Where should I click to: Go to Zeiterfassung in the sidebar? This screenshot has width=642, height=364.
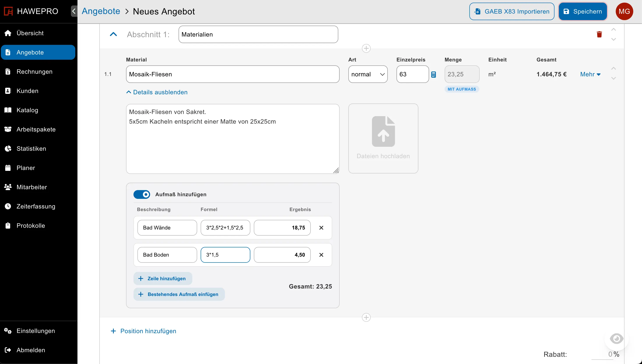(36, 206)
